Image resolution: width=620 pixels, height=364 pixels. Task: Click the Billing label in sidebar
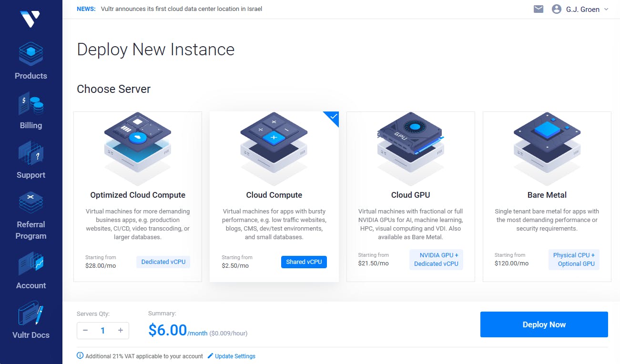31,125
